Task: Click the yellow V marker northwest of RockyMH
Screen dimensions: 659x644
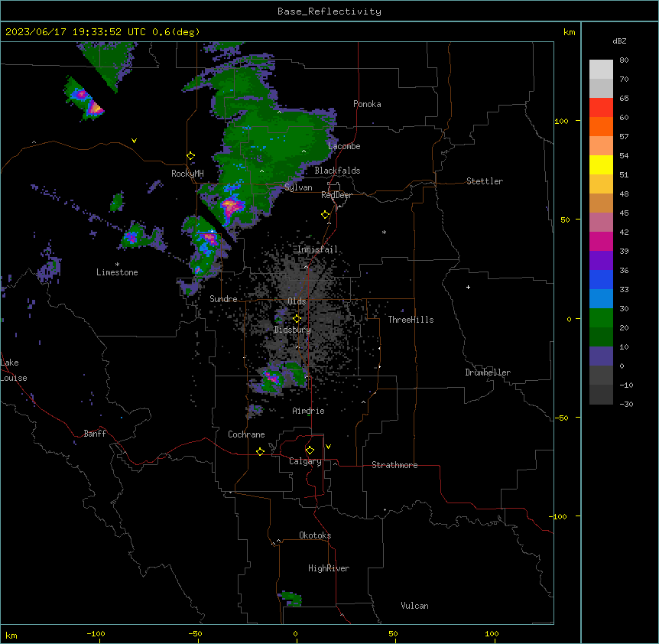Action: pyautogui.click(x=134, y=141)
